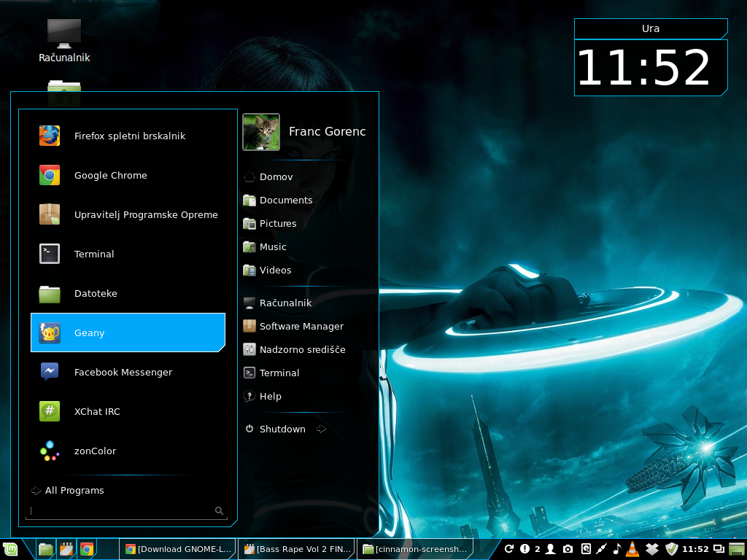Click the refresh tray icon
This screenshot has height=560, width=747.
tap(508, 549)
